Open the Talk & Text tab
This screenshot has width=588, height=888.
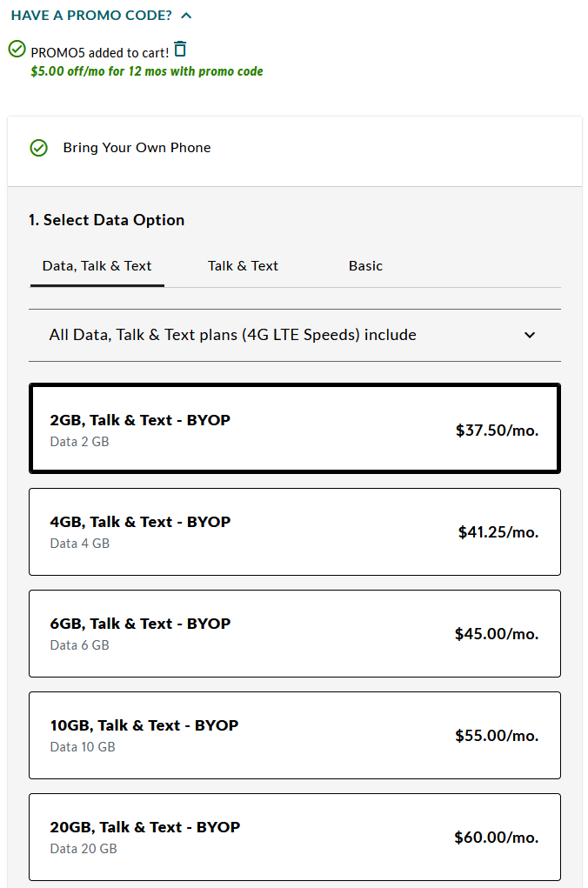(x=243, y=266)
